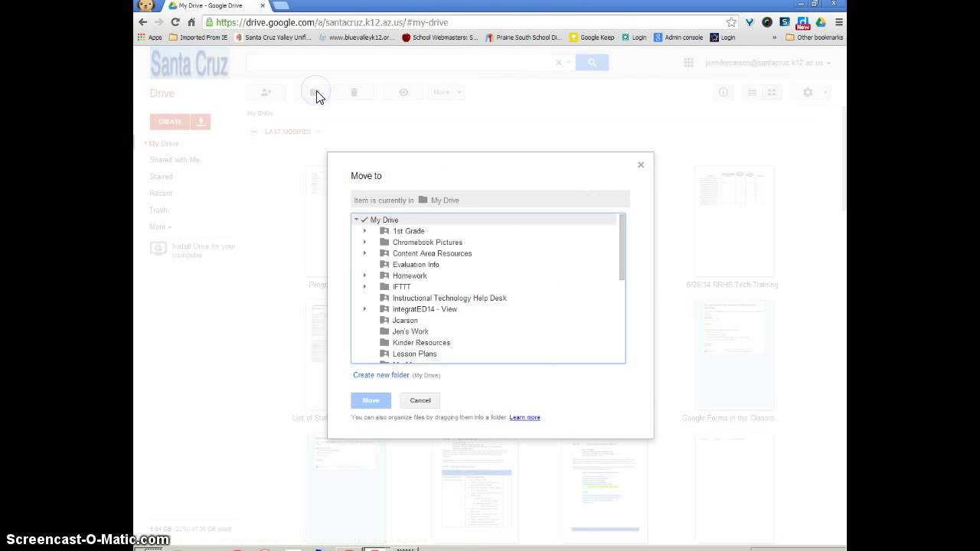Expand the More section in Drive sidebar
The width and height of the screenshot is (980, 551).
click(160, 227)
